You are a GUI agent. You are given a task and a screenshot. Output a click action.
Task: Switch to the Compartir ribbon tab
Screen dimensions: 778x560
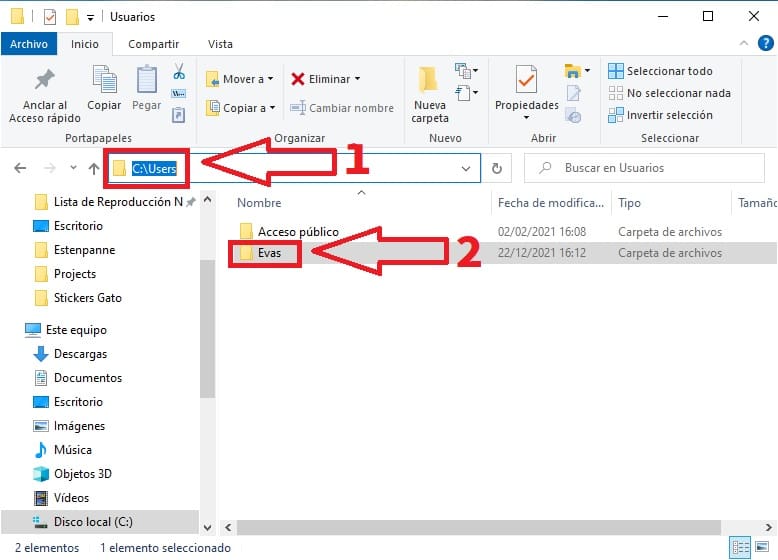tap(153, 44)
